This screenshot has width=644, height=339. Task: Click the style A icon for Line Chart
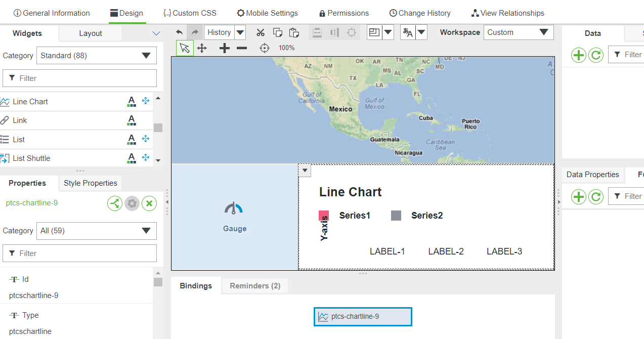click(132, 102)
